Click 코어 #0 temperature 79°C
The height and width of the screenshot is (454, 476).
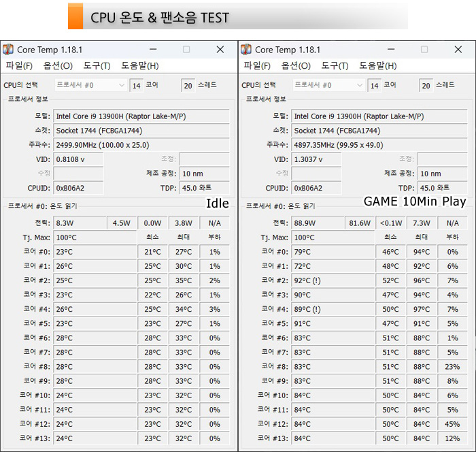coord(333,252)
